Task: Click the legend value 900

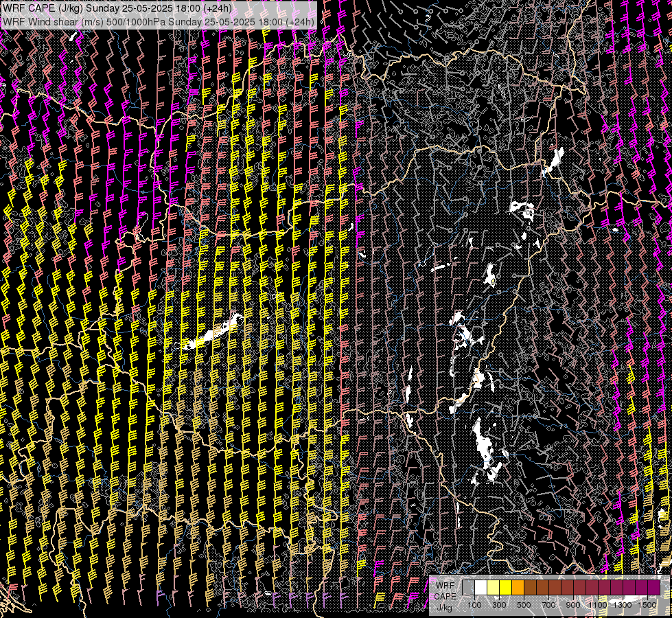Action: coord(574,605)
